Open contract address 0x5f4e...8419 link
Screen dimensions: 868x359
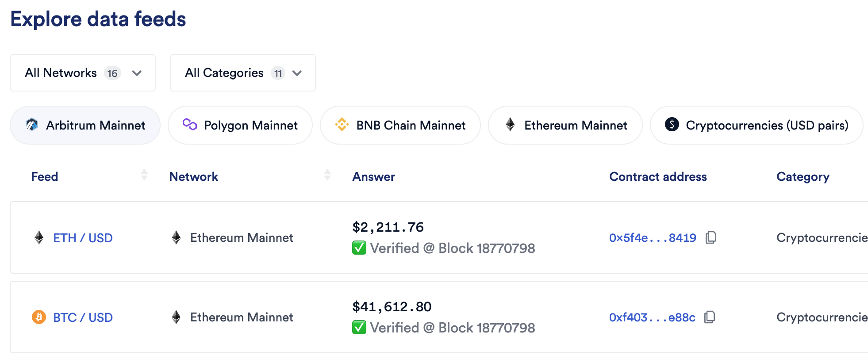[x=653, y=238]
